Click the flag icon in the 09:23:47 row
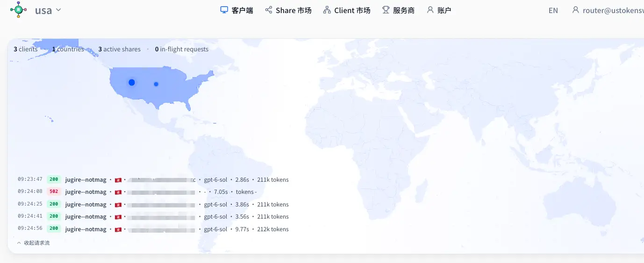This screenshot has height=263, width=644. (118, 180)
